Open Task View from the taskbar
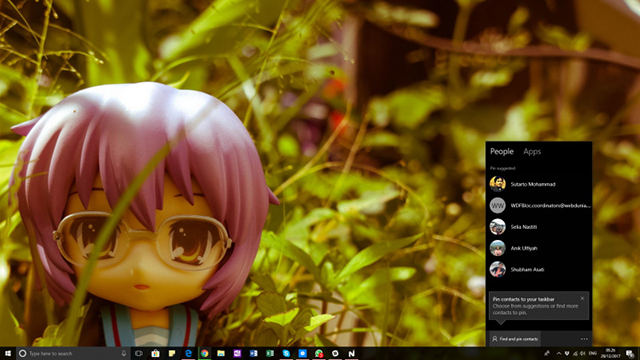The image size is (640, 360). point(139,353)
